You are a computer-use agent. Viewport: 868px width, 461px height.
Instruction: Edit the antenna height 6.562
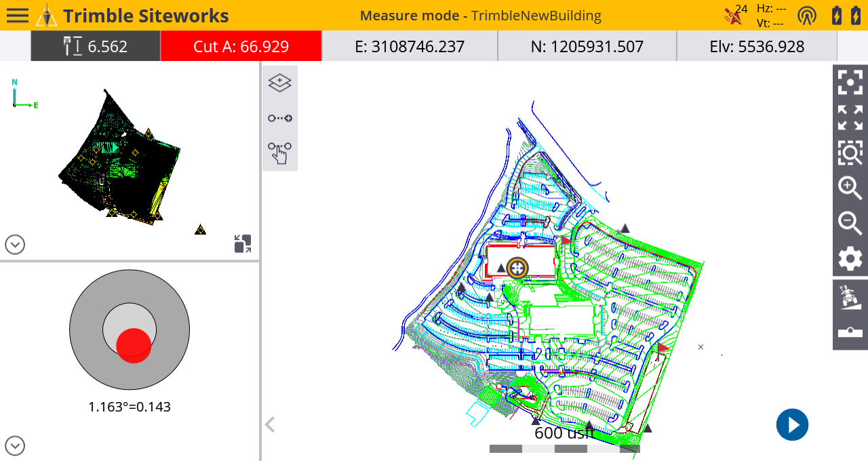[96, 46]
